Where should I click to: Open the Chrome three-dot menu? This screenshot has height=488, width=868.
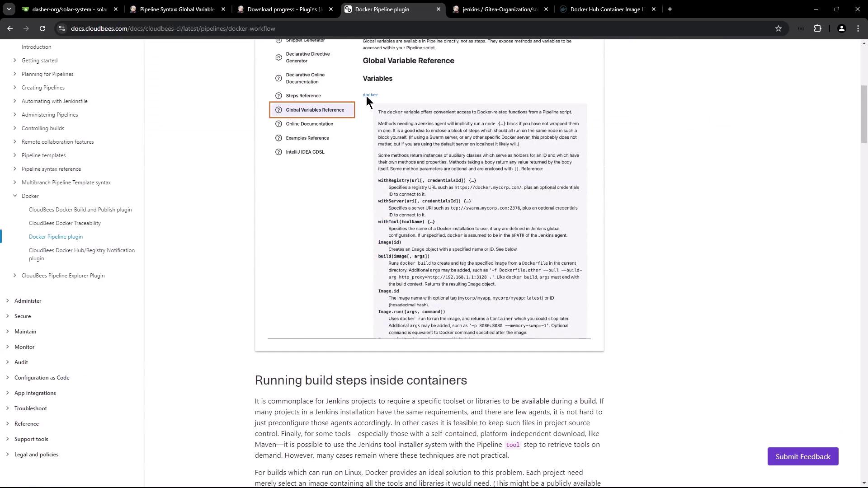click(x=858, y=28)
